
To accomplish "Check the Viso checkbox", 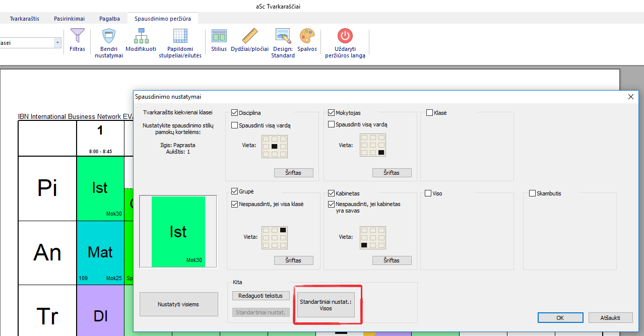I will click(428, 193).
